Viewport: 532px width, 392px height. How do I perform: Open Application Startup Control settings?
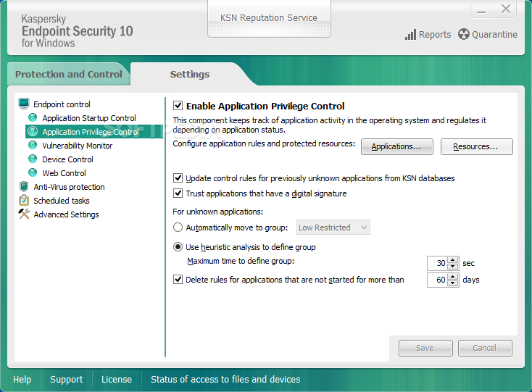[x=89, y=118]
